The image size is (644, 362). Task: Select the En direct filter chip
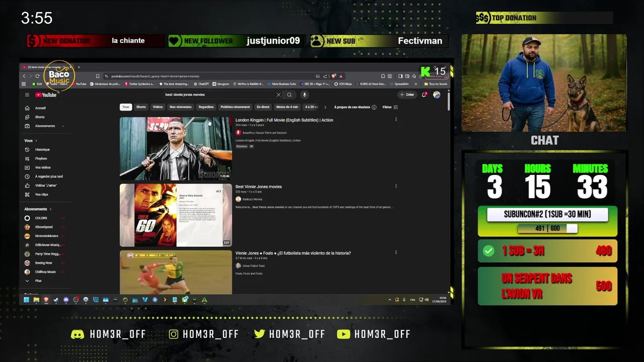pyautogui.click(x=263, y=107)
